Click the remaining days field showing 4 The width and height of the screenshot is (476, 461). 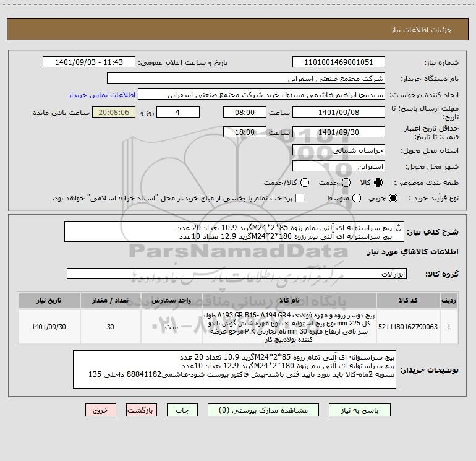(x=178, y=112)
